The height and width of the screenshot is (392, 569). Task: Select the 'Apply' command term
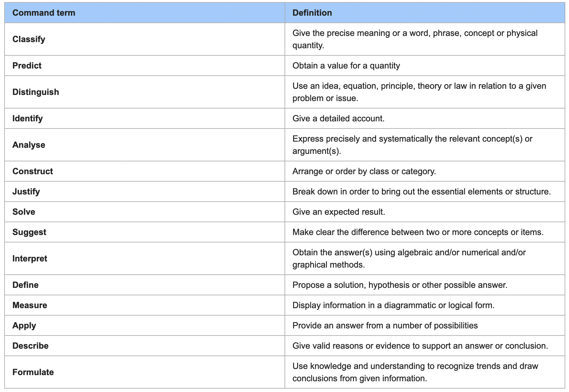(x=24, y=326)
